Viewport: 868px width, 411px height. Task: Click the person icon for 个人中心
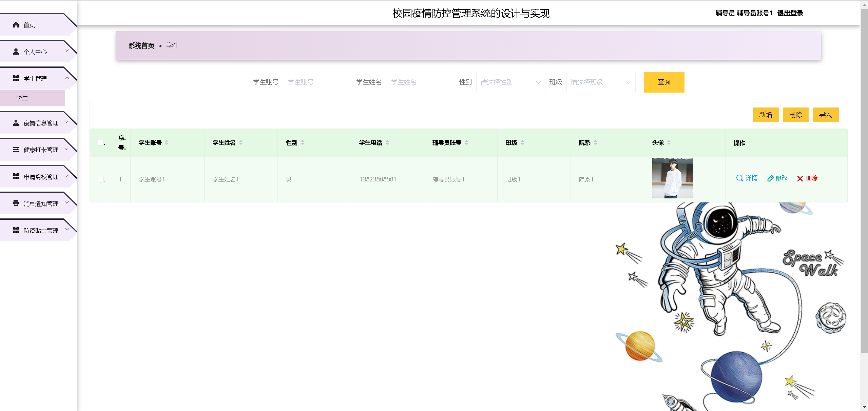[x=16, y=52]
